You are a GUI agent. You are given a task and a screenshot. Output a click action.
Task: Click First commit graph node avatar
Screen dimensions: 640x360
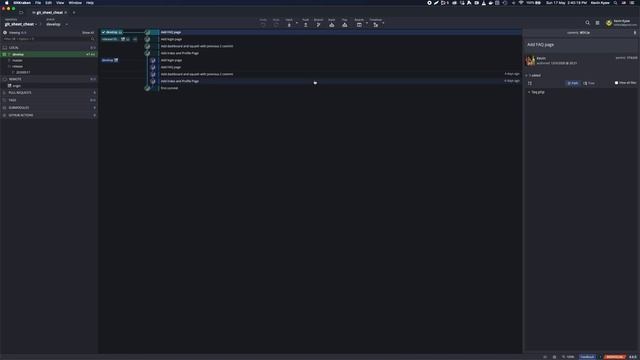(147, 88)
